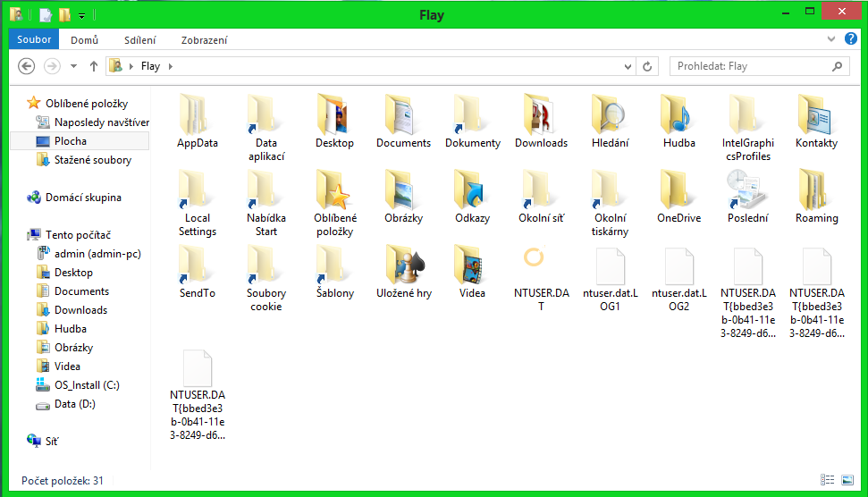Select the Hledání search folder
This screenshot has height=497, width=868.
[610, 122]
